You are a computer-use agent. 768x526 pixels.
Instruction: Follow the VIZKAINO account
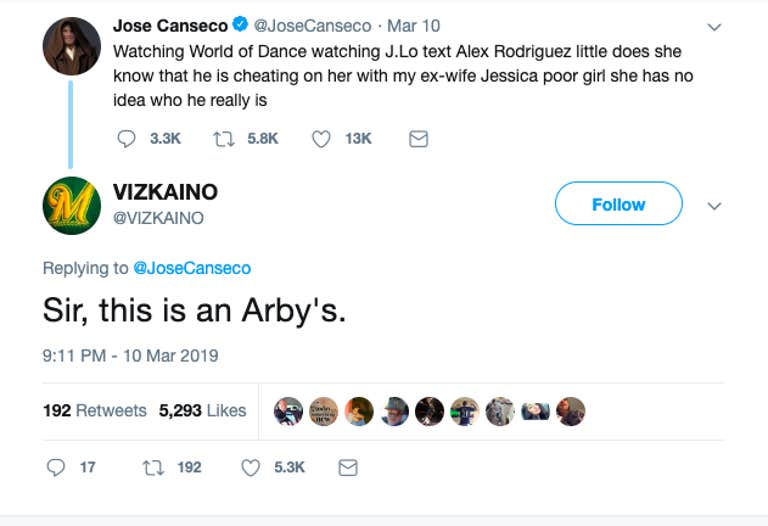click(618, 204)
